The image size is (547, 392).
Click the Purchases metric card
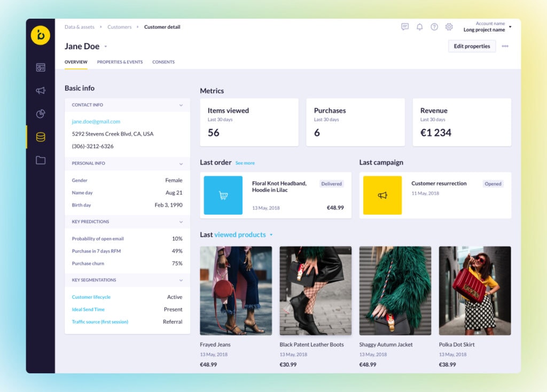point(355,122)
